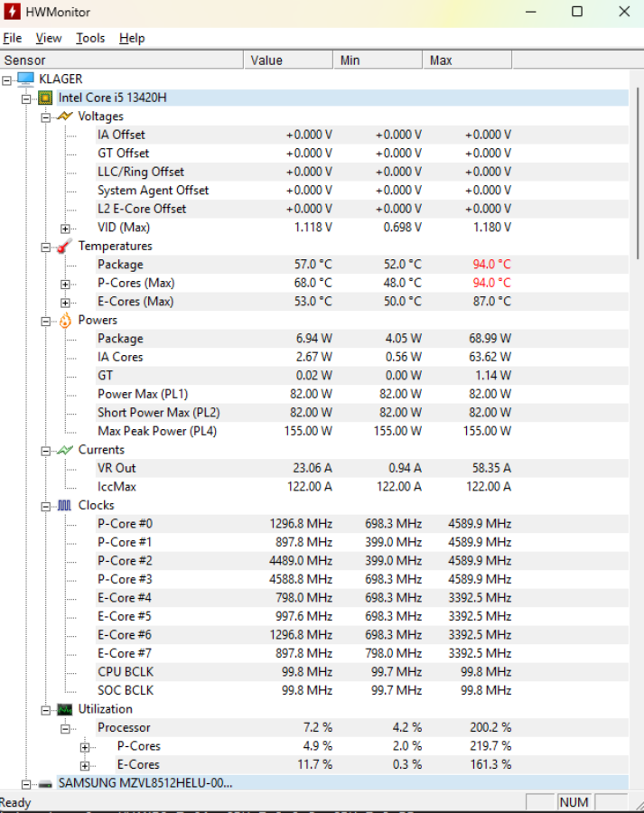Image resolution: width=644 pixels, height=813 pixels.
Task: Click the Max column header
Action: [x=467, y=61]
